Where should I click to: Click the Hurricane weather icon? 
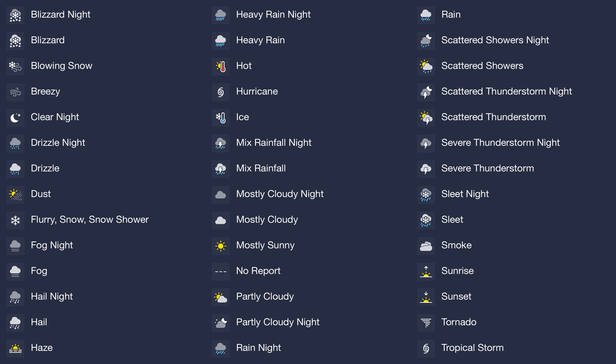[220, 91]
